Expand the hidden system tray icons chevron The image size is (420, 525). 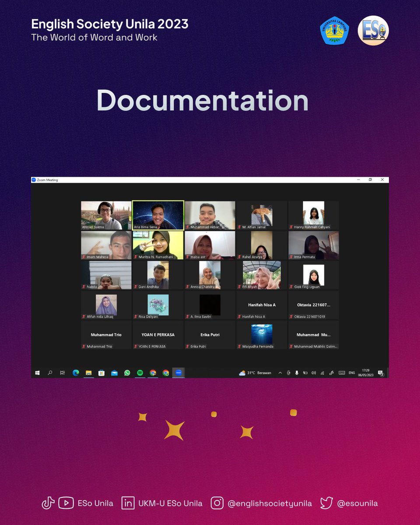click(280, 373)
